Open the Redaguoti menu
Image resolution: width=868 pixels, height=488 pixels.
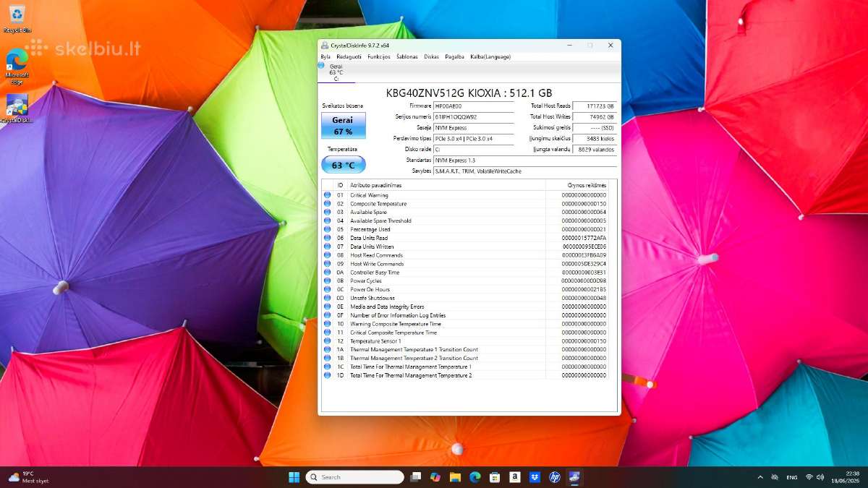(349, 56)
